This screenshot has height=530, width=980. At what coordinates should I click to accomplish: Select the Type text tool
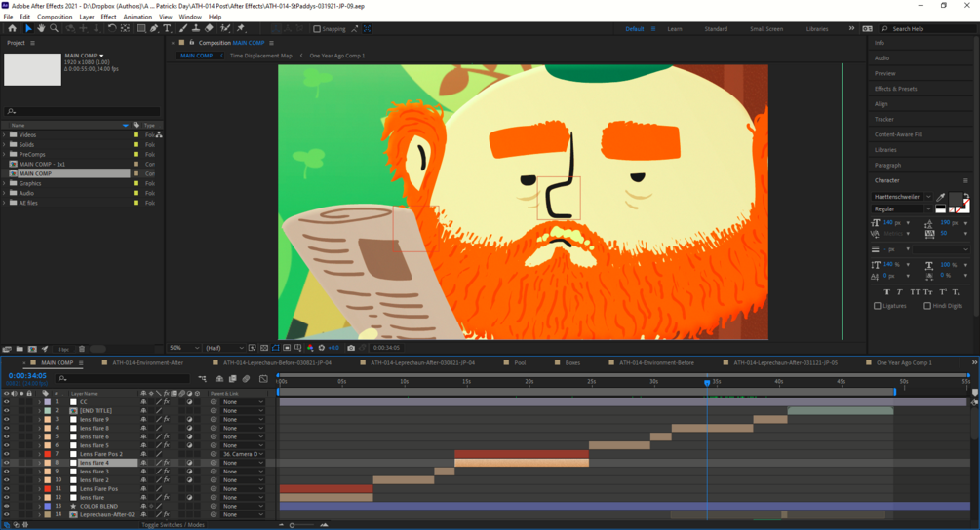tap(167, 28)
